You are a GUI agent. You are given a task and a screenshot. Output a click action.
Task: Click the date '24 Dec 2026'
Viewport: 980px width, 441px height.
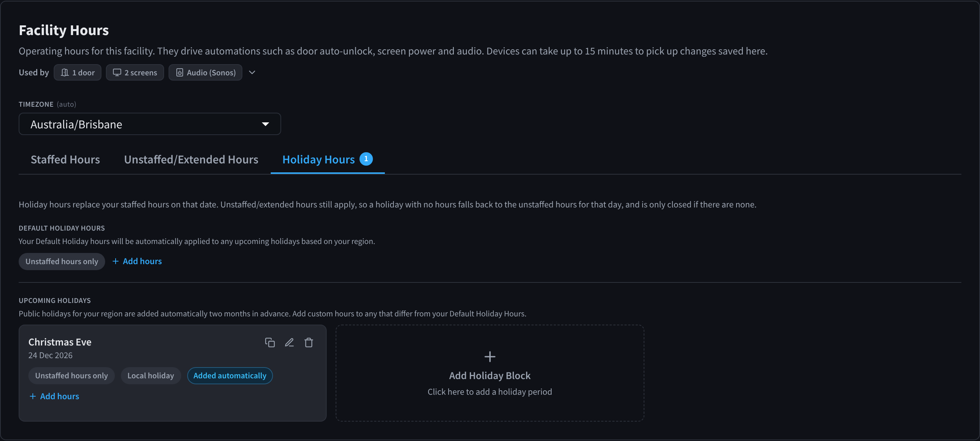click(x=50, y=356)
